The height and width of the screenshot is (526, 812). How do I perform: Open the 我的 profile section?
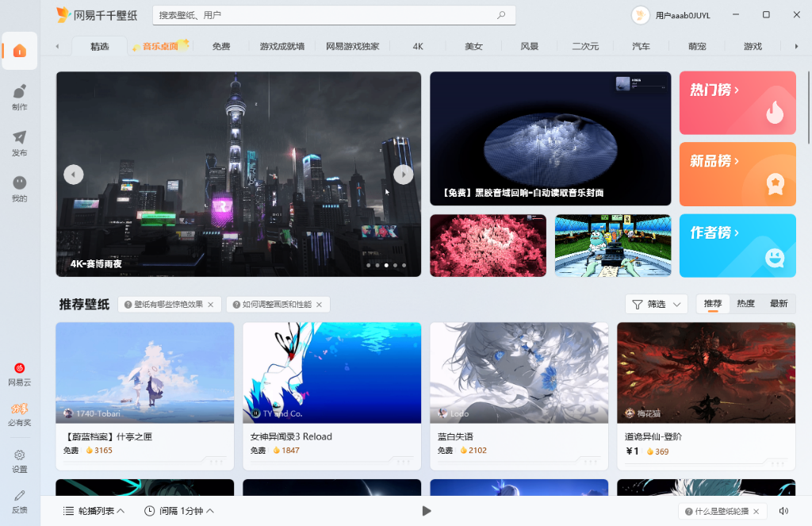coord(20,189)
